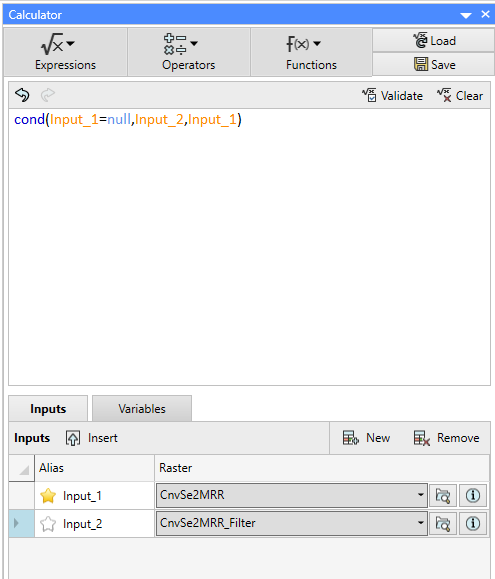The height and width of the screenshot is (579, 495).
Task: Click the undo arrow icon
Action: click(22, 95)
